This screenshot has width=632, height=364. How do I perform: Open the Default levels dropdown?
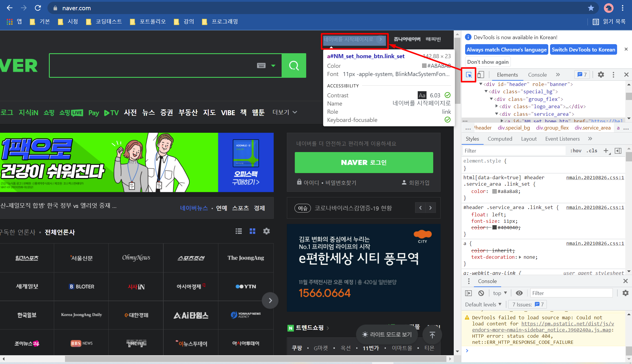(483, 304)
